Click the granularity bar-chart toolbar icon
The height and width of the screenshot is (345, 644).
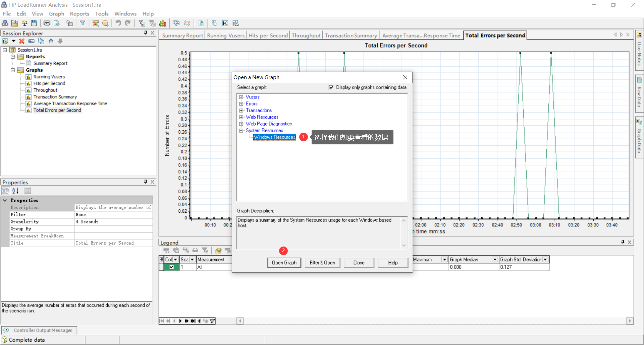pos(163,23)
